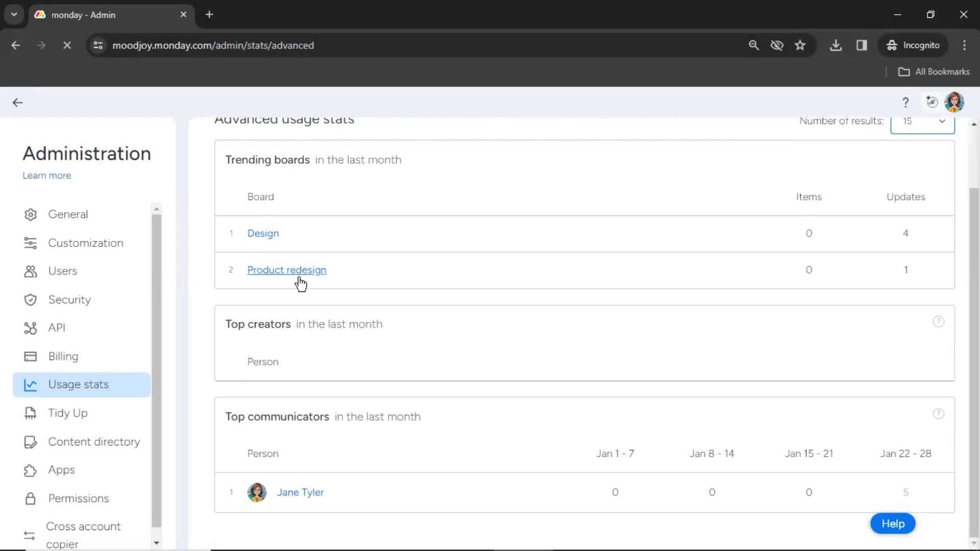Click the Permissions settings icon
This screenshot has height=551, width=980.
pos(30,498)
